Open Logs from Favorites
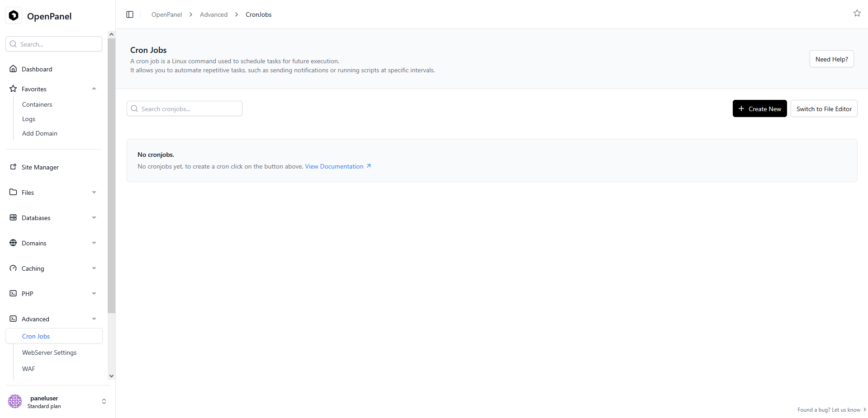The height and width of the screenshot is (418, 868). coord(28,119)
